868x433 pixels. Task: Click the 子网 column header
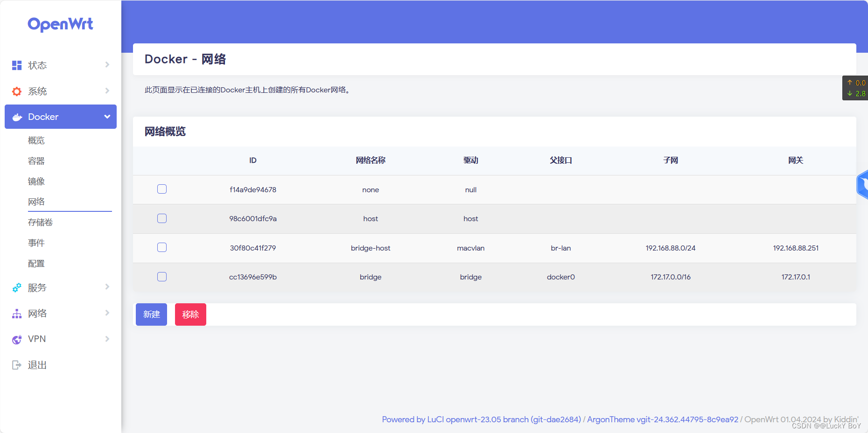671,161
